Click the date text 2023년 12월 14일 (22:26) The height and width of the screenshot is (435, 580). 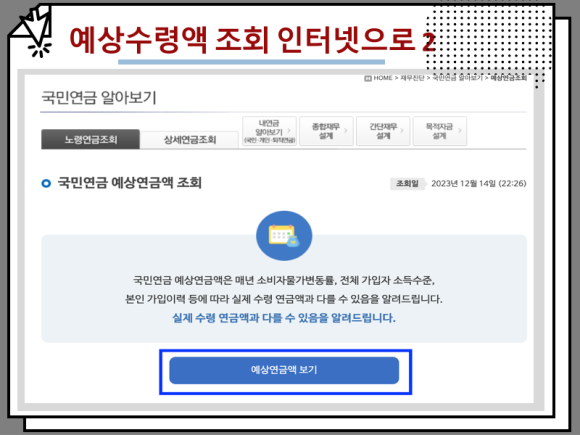pyautogui.click(x=479, y=183)
